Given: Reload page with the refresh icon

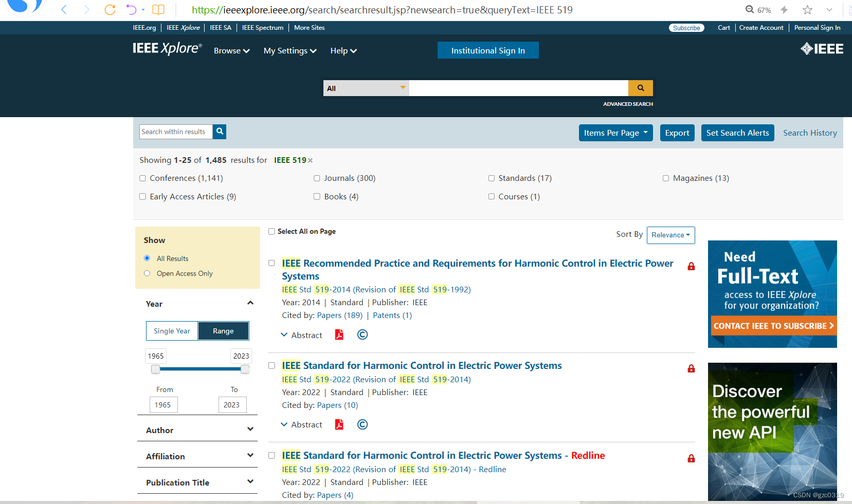Looking at the screenshot, I should coord(110,10).
